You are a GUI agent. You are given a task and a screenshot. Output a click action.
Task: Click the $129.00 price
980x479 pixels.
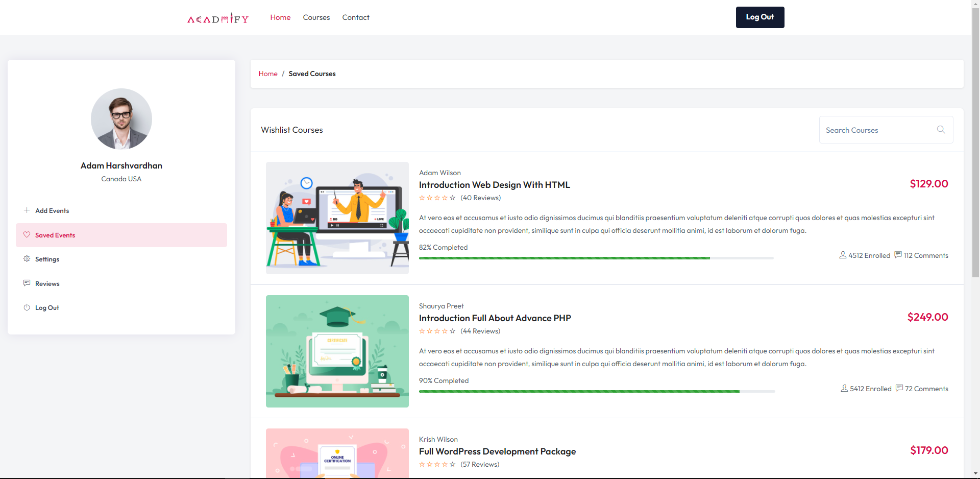point(929,184)
